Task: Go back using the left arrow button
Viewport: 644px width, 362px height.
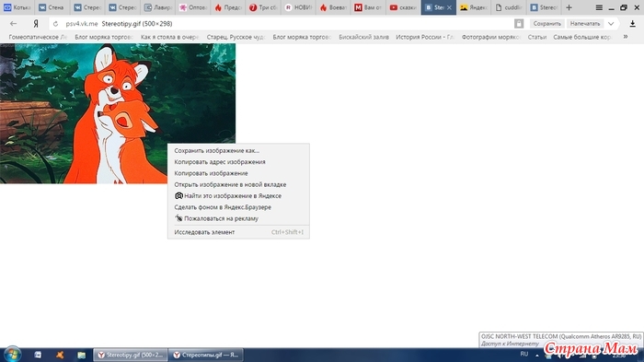Action: [13, 24]
